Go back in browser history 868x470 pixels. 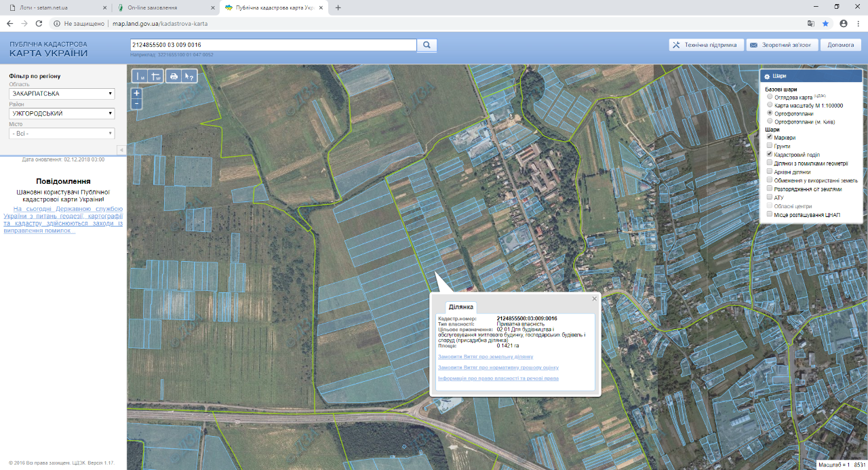tap(9, 23)
